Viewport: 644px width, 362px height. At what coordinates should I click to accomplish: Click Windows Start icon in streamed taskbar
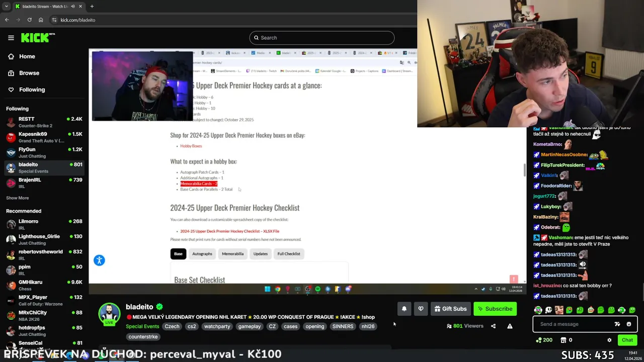click(267, 289)
